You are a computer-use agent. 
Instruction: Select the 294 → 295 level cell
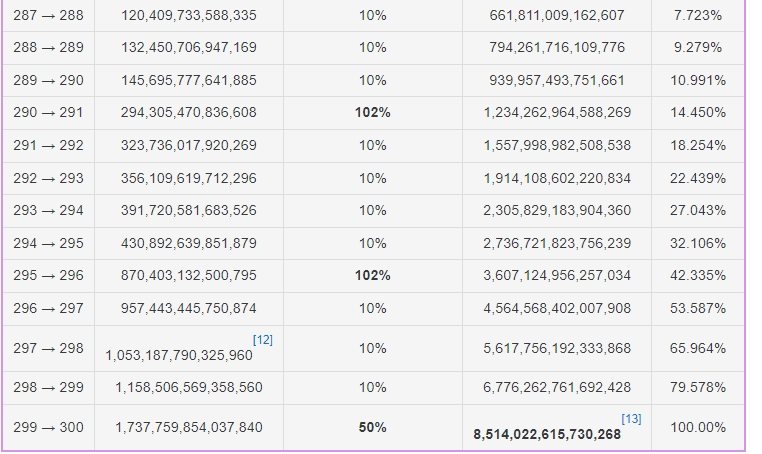coord(48,243)
